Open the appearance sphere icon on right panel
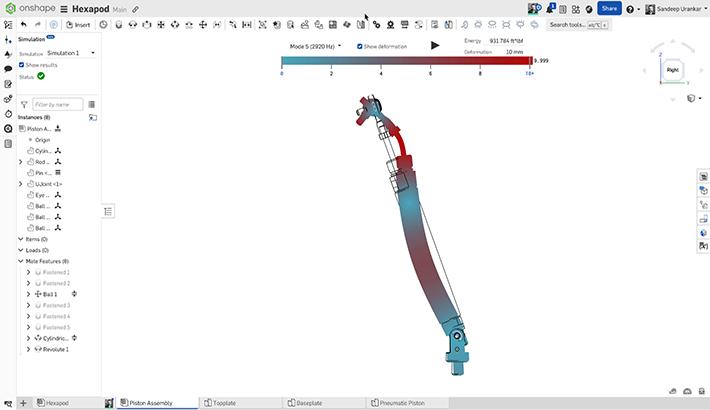 point(703,233)
